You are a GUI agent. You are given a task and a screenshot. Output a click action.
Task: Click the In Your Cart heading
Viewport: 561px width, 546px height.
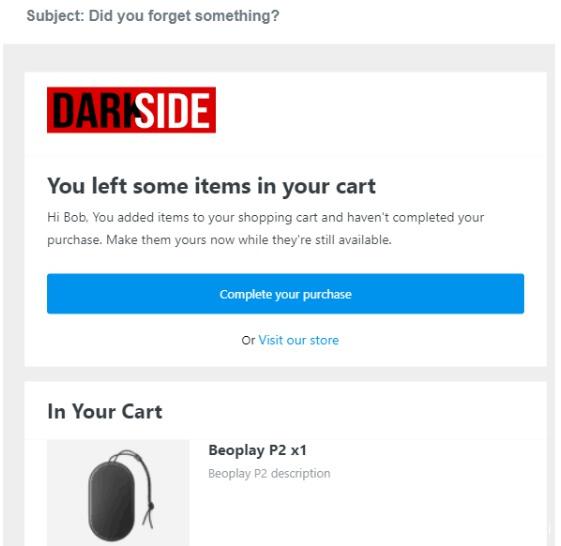[x=105, y=411]
